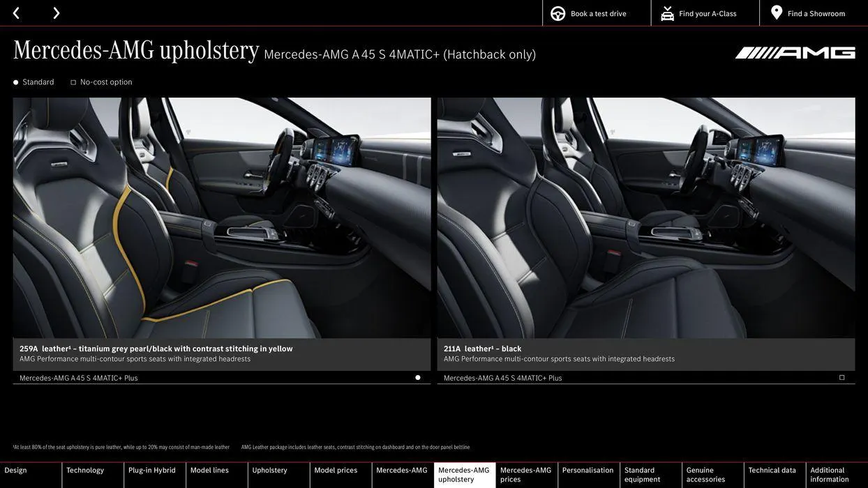
Task: Click Book a test drive link
Action: click(x=598, y=13)
